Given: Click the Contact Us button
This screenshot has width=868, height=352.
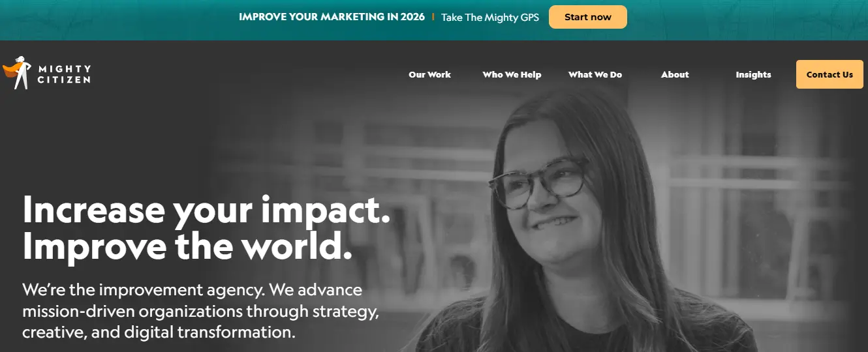Looking at the screenshot, I should (829, 74).
